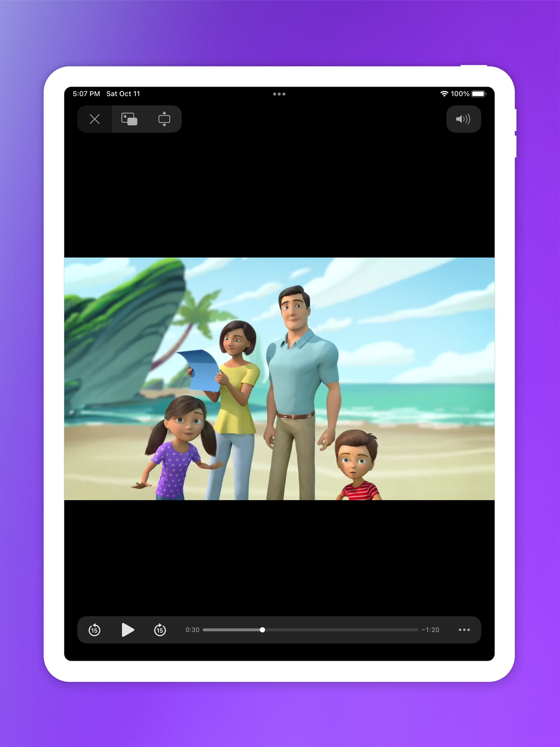
Task: Seek to the start of the progress bar
Action: (204, 630)
